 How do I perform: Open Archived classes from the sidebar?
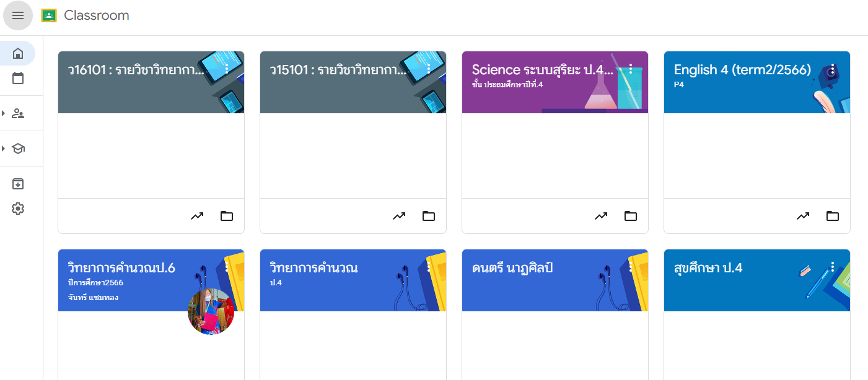(x=18, y=184)
